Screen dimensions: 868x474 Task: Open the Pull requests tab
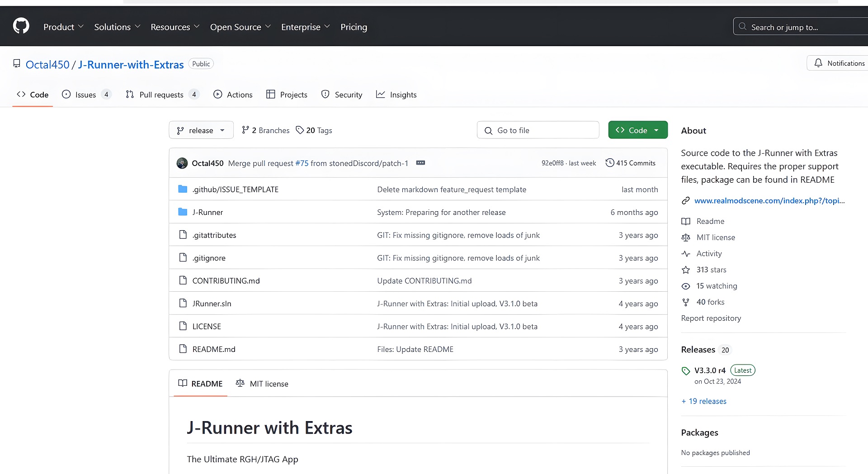pos(162,95)
